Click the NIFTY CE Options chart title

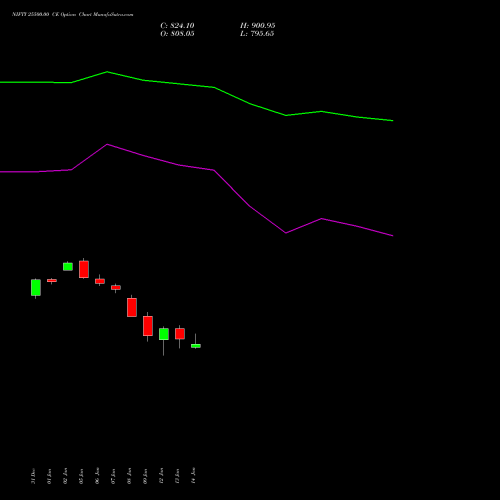[73, 14]
